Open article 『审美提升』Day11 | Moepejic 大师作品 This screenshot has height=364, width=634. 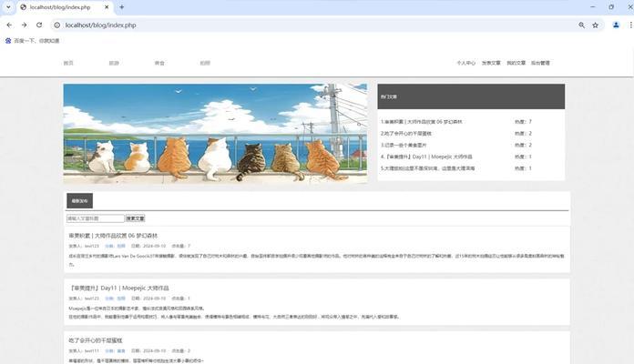tap(118, 288)
